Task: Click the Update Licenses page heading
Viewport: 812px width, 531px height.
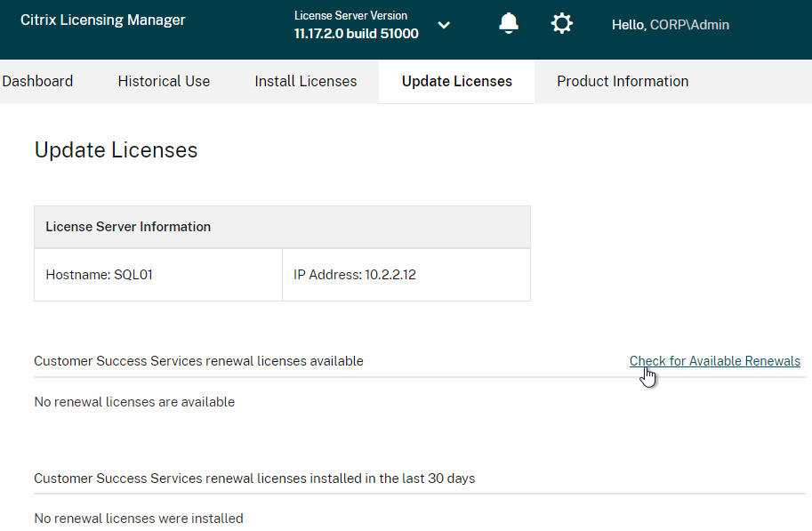Action: [x=116, y=150]
